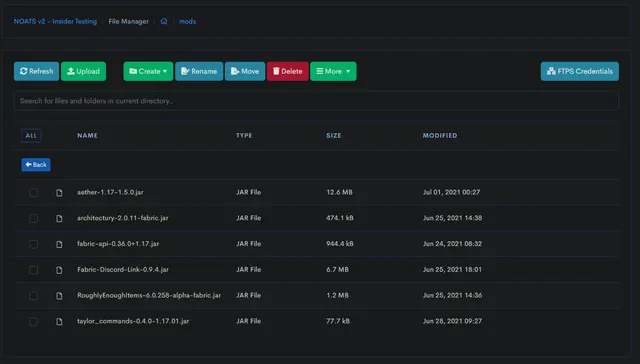Click the 944.4 kB size cell
Viewport: 640px width, 364px height.
click(x=340, y=244)
